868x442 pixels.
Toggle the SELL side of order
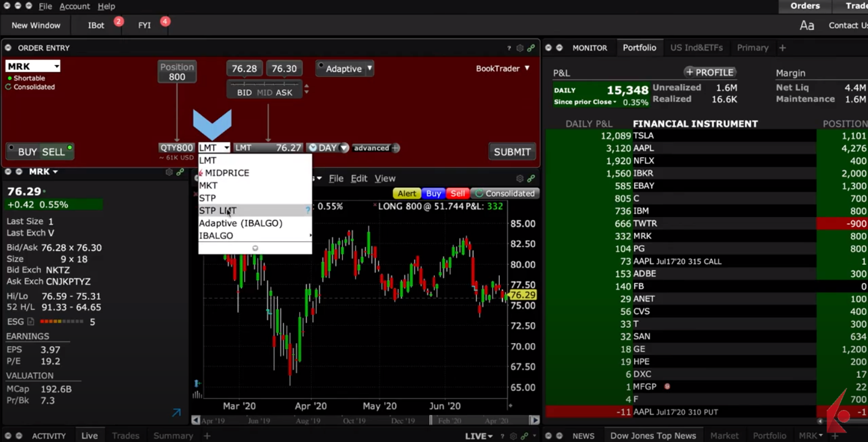[x=53, y=152]
